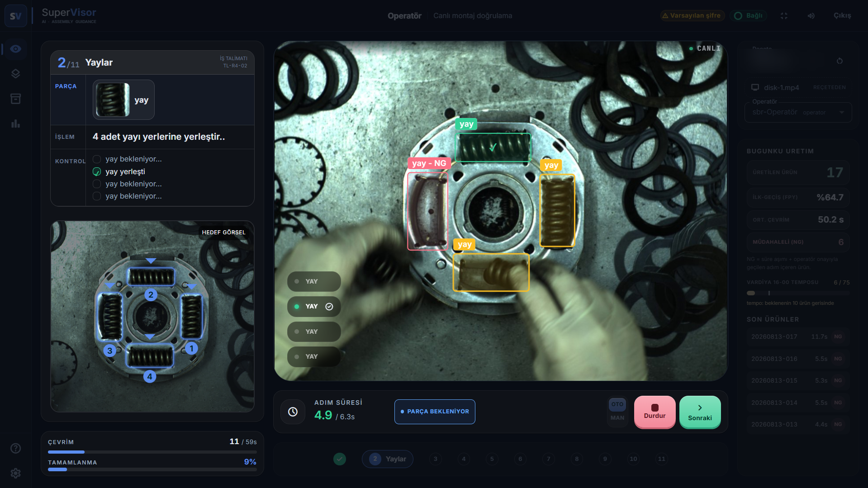This screenshot has height=488, width=868.
Task: Mute sound with the speaker icon
Action: [811, 16]
